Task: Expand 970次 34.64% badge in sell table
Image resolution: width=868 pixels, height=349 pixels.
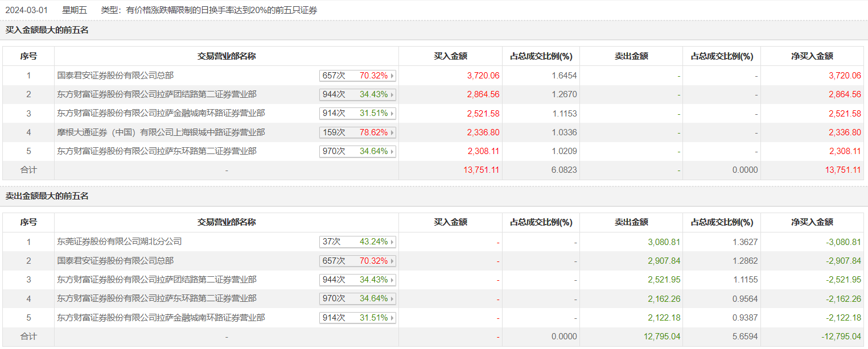Action: (x=392, y=298)
